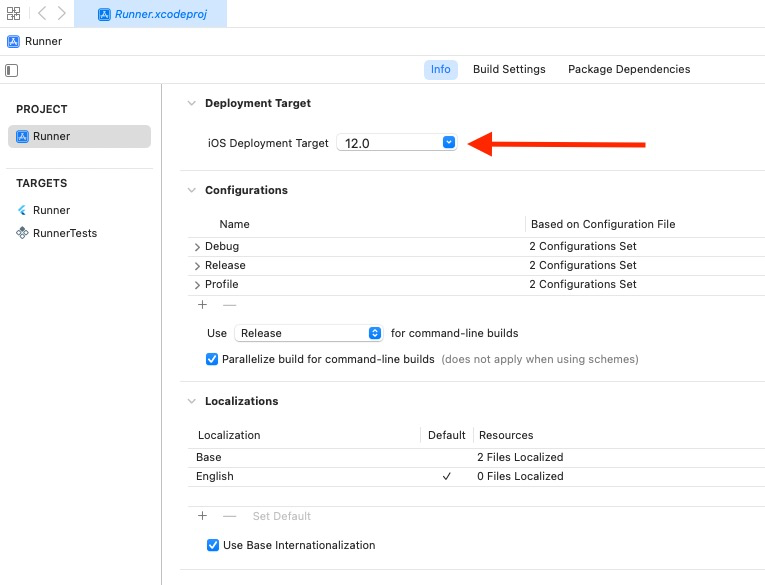Remove localization with the minus button
Screen dimensions: 765x585
click(229, 516)
